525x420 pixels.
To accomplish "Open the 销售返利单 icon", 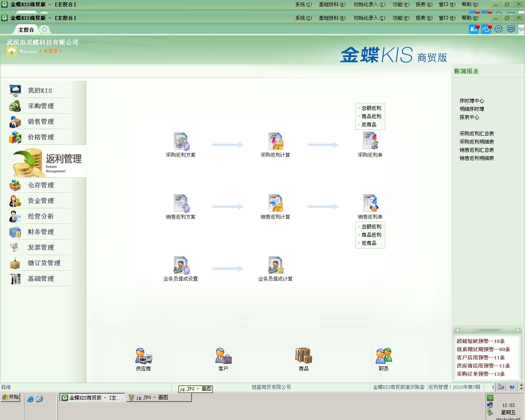I will click(370, 203).
